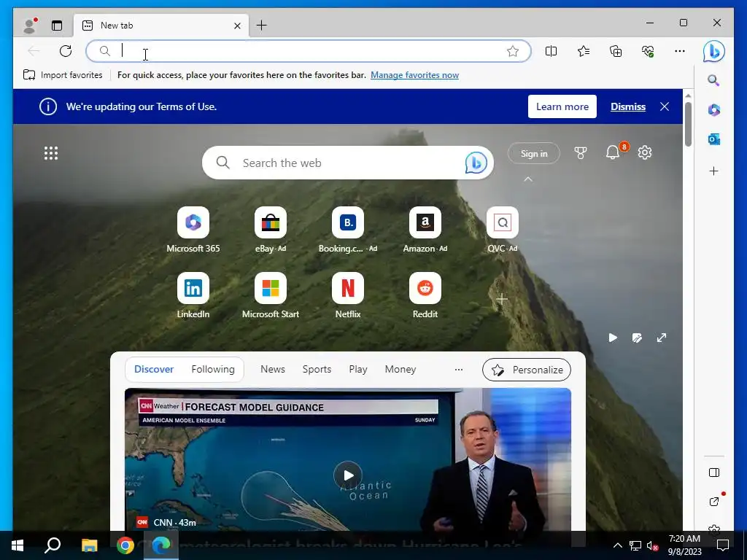
Task: Open File Explorer from taskbar
Action: [89, 545]
